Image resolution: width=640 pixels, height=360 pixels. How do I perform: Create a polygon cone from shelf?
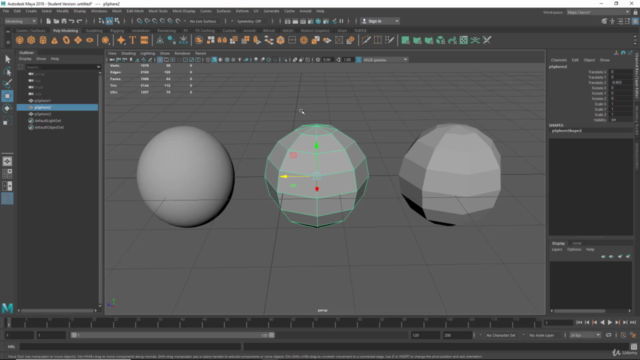point(54,40)
